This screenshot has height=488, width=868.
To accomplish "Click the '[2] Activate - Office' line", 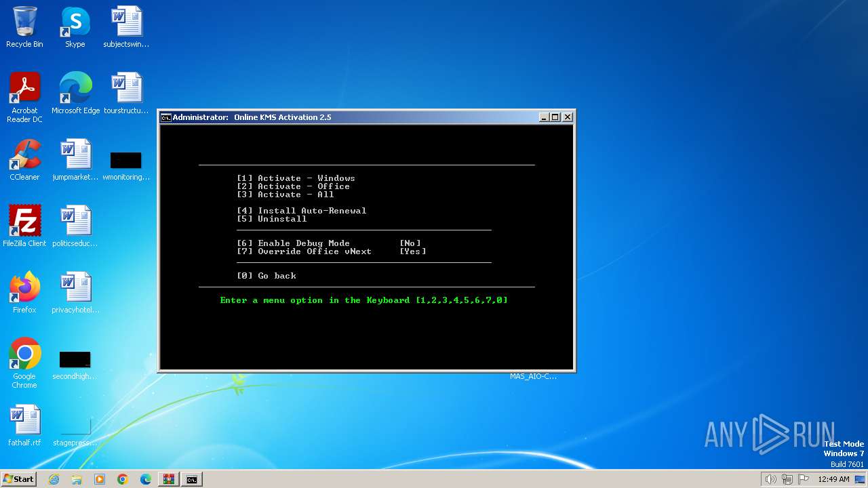I will pyautogui.click(x=293, y=186).
